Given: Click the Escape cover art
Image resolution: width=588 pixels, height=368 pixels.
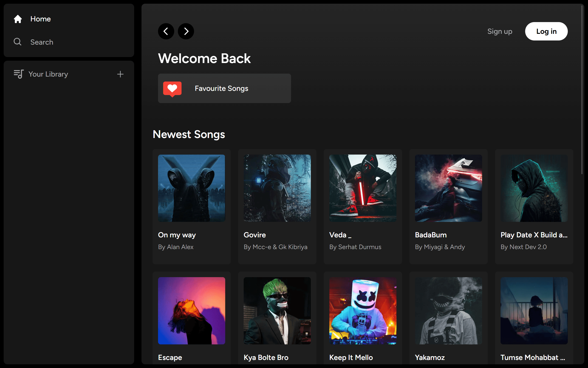Looking at the screenshot, I should pos(192,311).
